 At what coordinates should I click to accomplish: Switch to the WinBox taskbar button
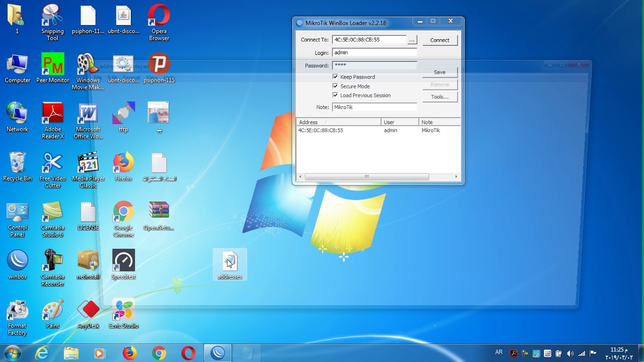coord(218,353)
